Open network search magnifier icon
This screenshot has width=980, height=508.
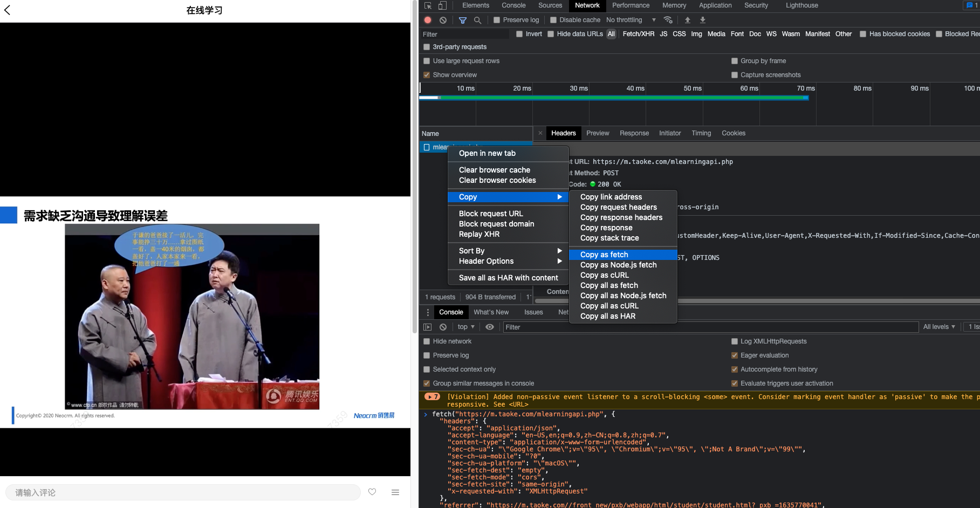tap(477, 20)
